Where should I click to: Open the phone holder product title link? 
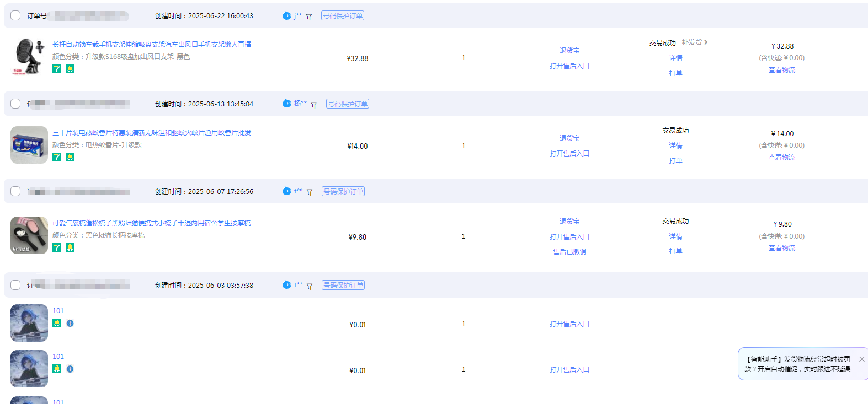tap(152, 44)
